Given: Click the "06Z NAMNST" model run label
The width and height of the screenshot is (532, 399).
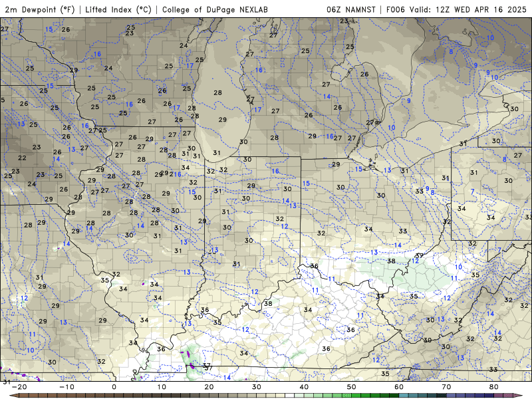Looking at the screenshot, I should pos(351,9).
